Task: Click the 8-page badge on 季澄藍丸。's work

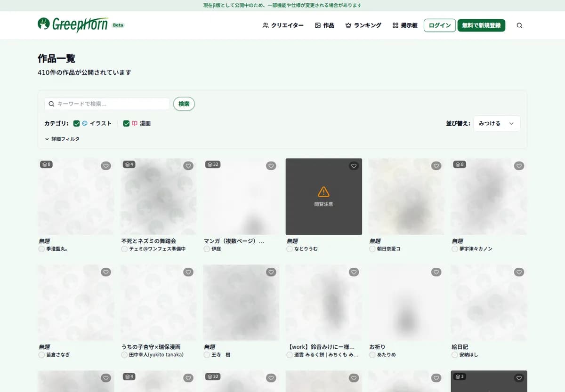Action: click(x=46, y=164)
